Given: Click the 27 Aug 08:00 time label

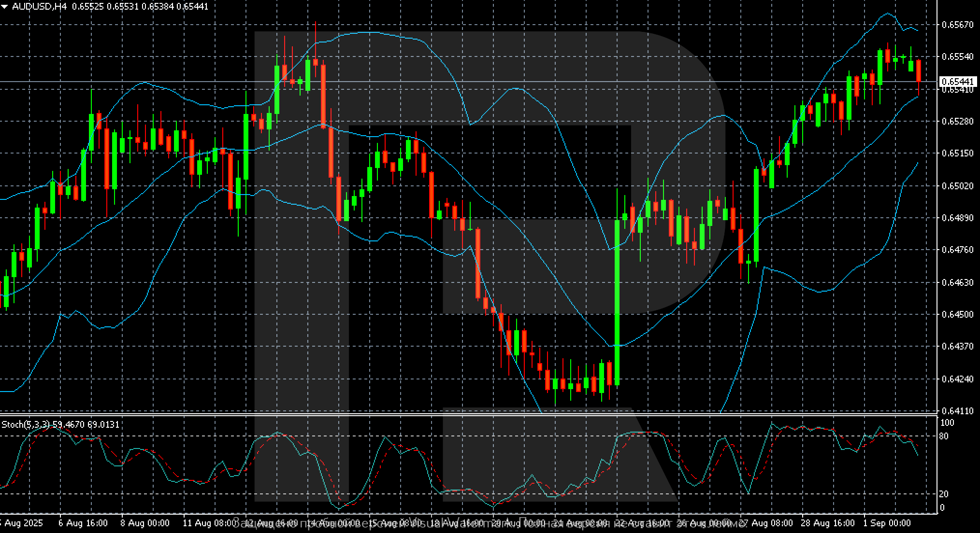Looking at the screenshot, I should (766, 523).
